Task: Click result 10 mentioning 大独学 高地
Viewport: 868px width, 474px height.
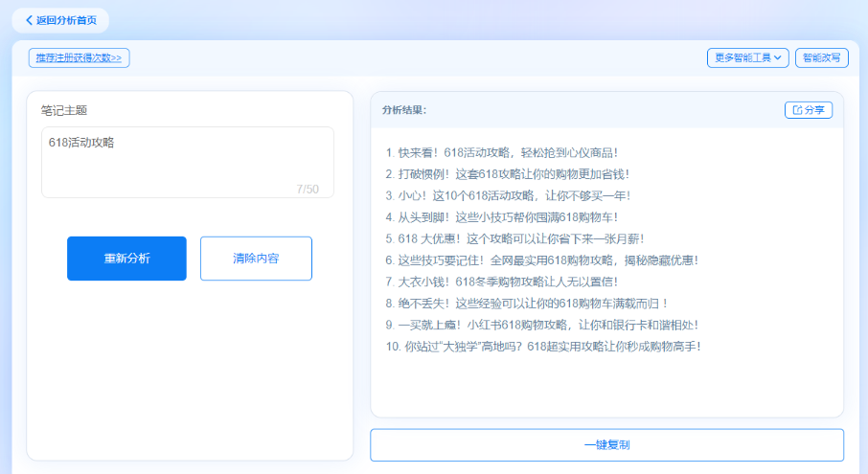Action: coord(544,346)
